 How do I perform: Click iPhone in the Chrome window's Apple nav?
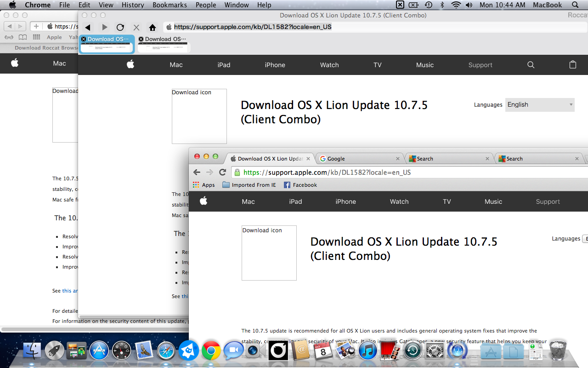(x=346, y=201)
